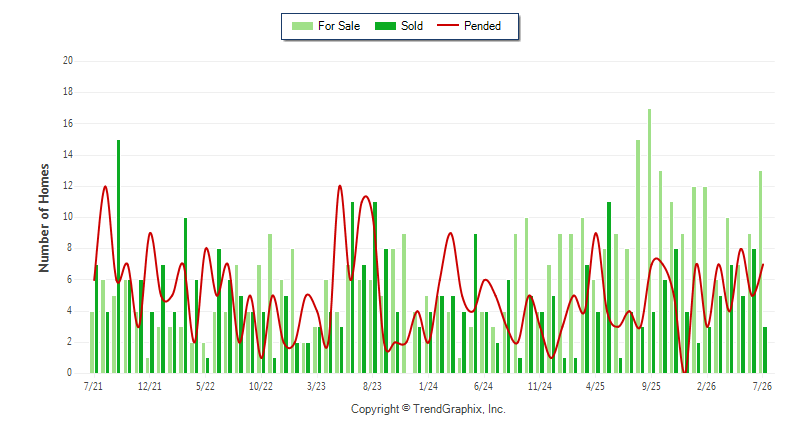The width and height of the screenshot is (800, 434).
Task: Click the tallest Sold bar at 15
Action: (119, 257)
